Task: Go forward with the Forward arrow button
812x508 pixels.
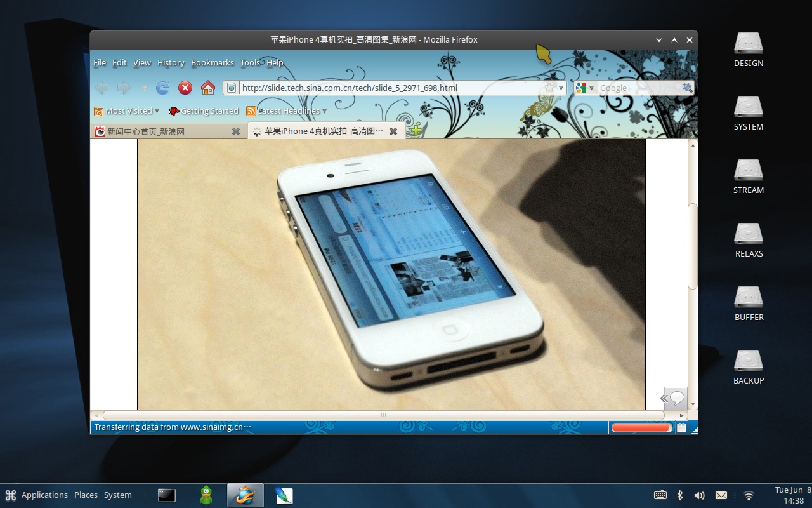Action: pos(124,88)
